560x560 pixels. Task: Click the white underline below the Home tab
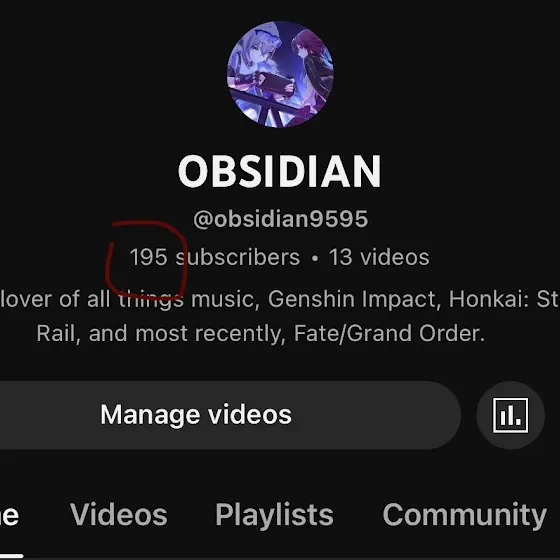pos(11,556)
